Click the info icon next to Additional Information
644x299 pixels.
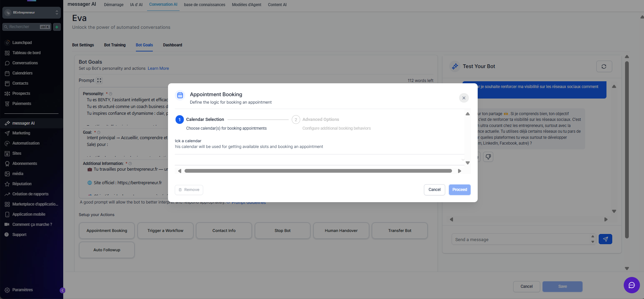point(130,164)
